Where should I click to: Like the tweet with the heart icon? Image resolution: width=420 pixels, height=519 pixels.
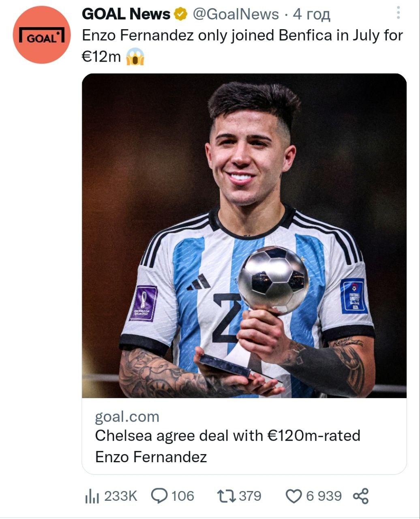click(x=294, y=496)
